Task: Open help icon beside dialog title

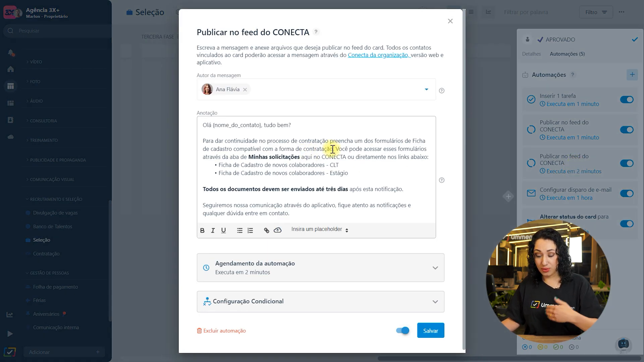Action: [316, 32]
